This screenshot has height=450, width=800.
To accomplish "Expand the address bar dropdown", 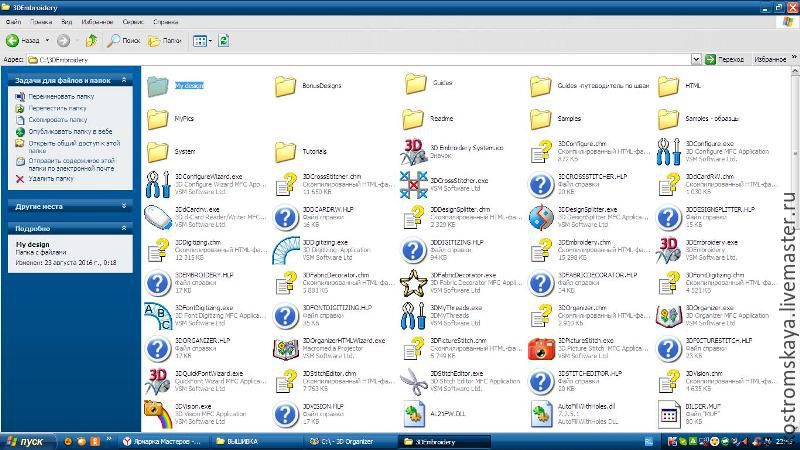I will click(x=696, y=60).
